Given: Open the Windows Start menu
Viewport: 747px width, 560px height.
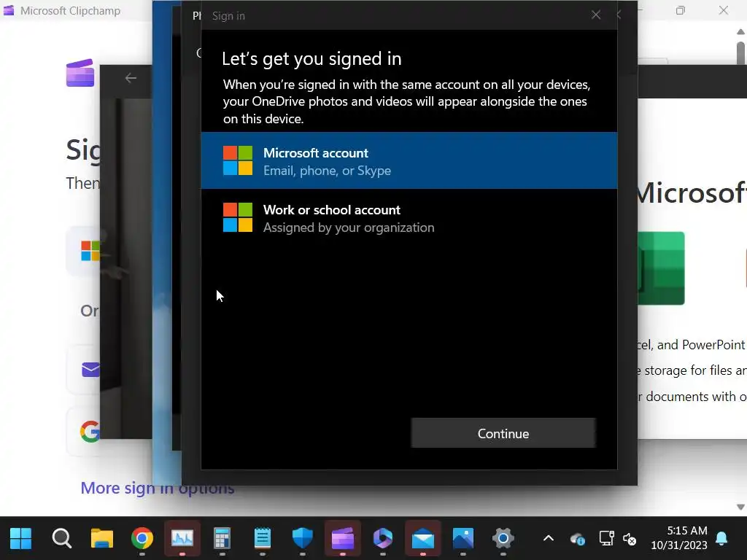Looking at the screenshot, I should (21, 539).
